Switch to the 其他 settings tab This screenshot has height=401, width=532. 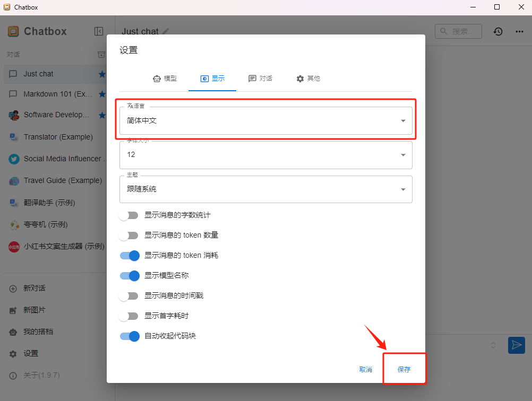click(x=308, y=79)
